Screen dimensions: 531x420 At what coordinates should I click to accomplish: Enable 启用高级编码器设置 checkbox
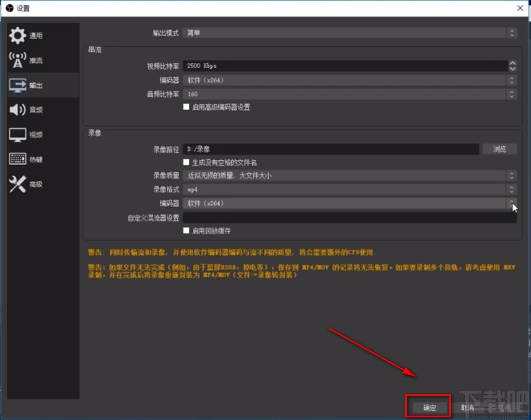[186, 107]
